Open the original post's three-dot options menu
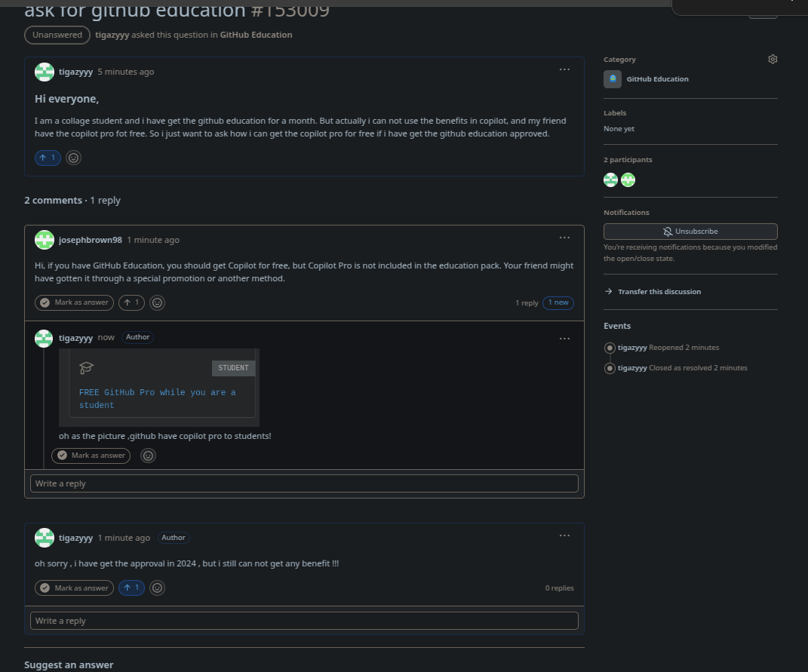 point(564,69)
